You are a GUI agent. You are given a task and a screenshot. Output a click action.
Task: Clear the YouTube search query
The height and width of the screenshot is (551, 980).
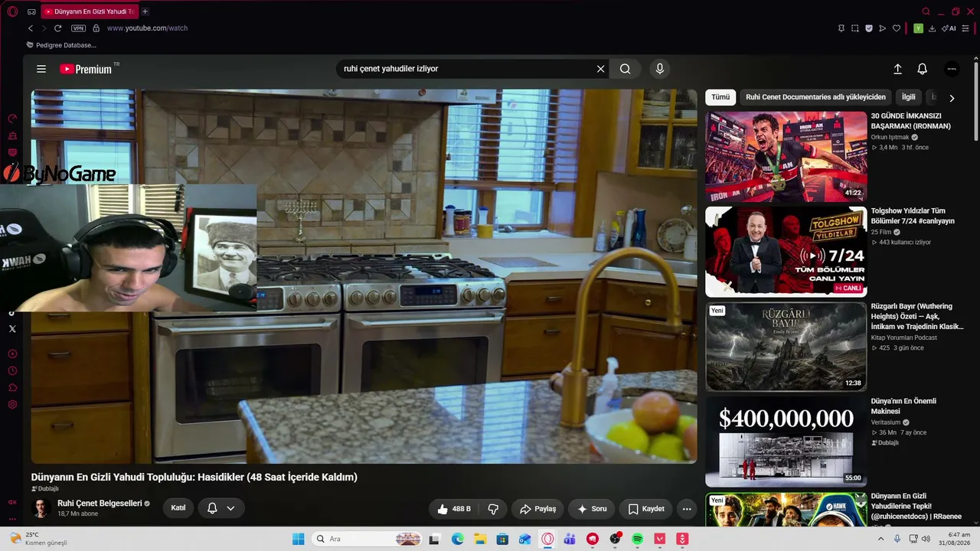601,69
